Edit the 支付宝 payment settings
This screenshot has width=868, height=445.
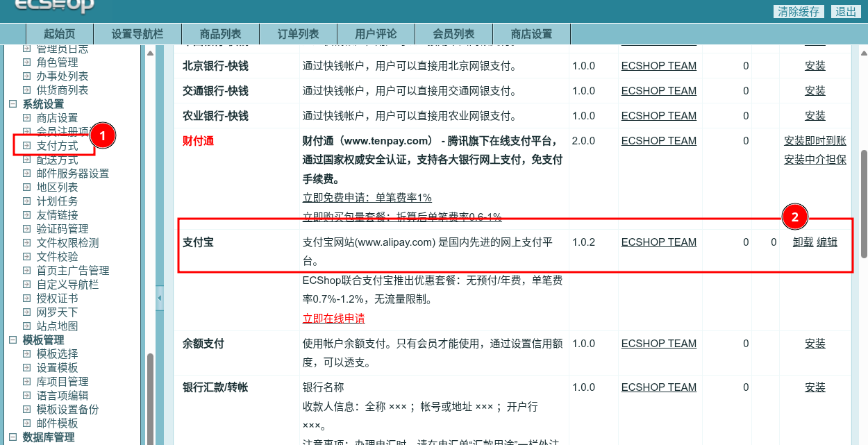pyautogui.click(x=826, y=242)
